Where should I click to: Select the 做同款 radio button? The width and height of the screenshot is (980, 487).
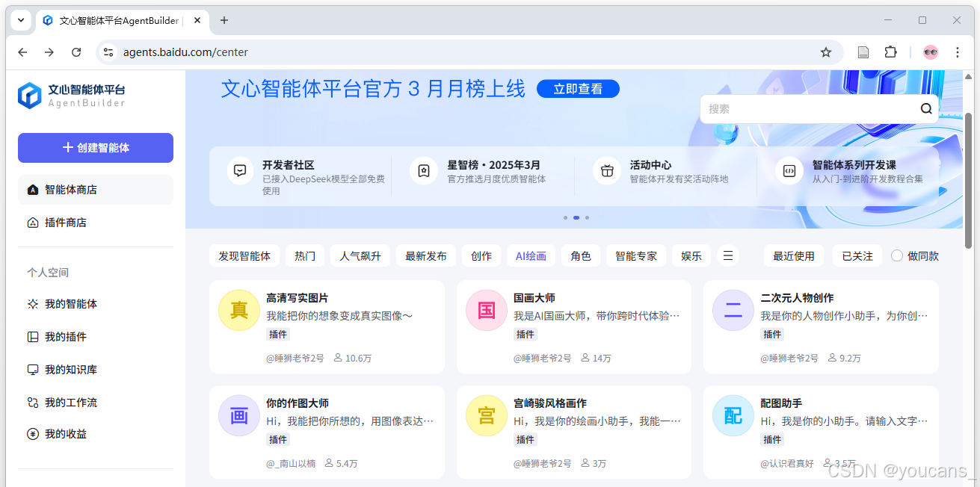[897, 256]
